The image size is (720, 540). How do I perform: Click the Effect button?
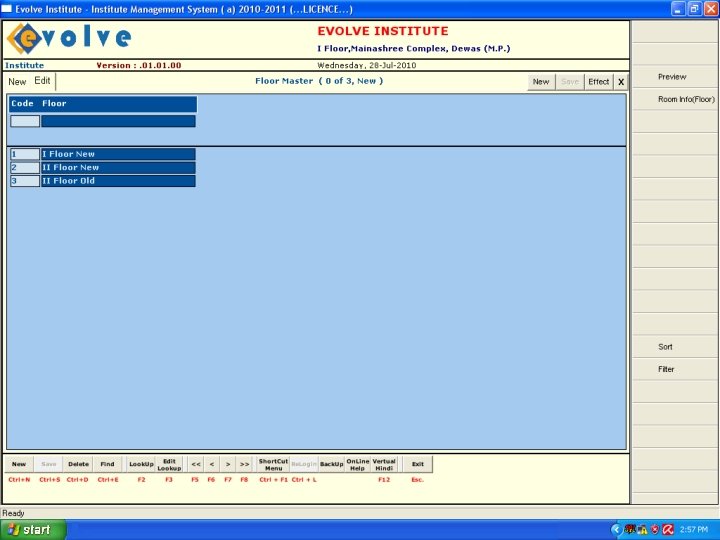[x=598, y=82]
